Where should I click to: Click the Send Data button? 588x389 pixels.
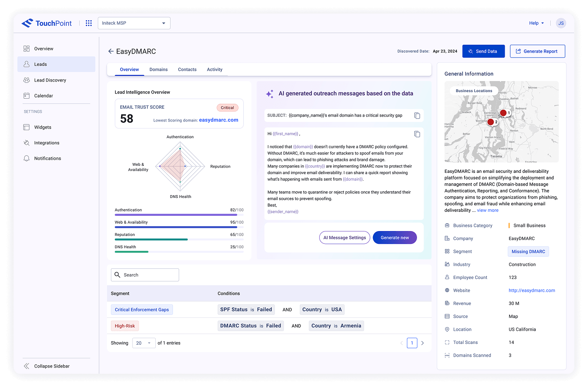(483, 51)
